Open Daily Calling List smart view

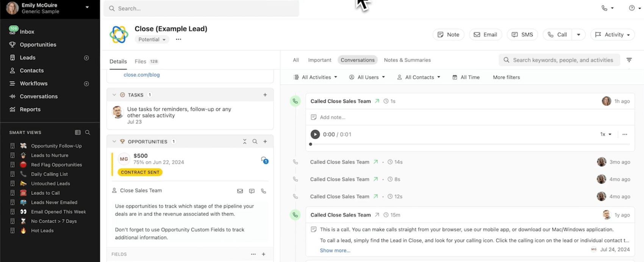point(49,174)
